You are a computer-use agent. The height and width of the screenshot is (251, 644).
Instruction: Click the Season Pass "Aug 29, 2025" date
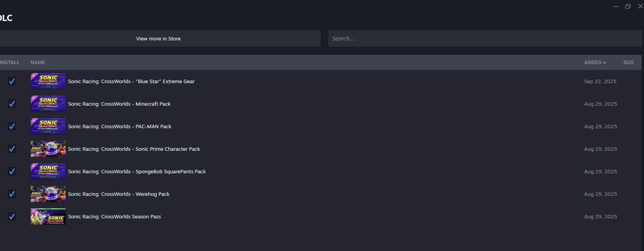pyautogui.click(x=600, y=217)
